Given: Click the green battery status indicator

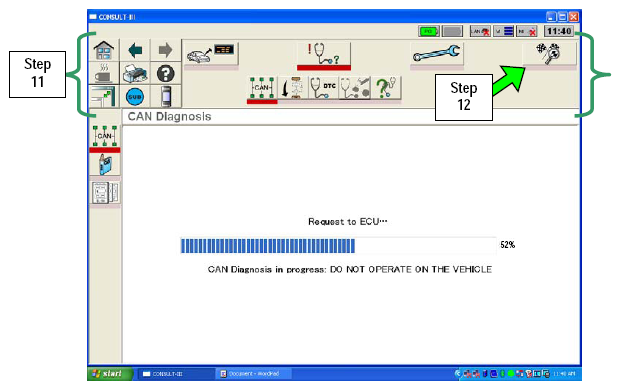Looking at the screenshot, I should pyautogui.click(x=429, y=31).
